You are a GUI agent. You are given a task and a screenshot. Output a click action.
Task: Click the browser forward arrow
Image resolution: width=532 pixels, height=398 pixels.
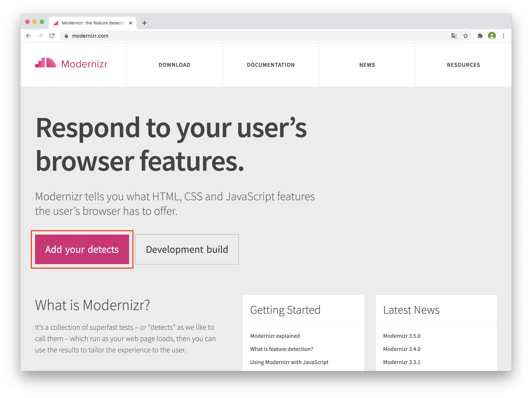coord(40,36)
